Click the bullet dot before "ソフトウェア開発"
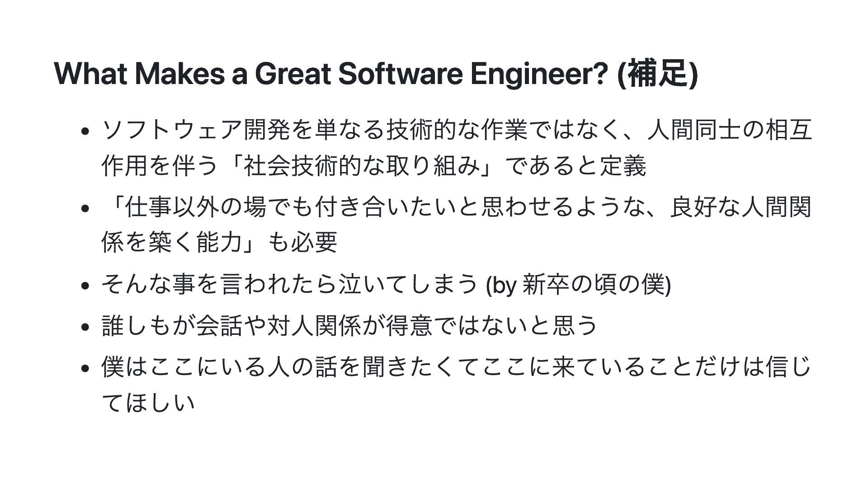868x488 pixels. [85, 131]
